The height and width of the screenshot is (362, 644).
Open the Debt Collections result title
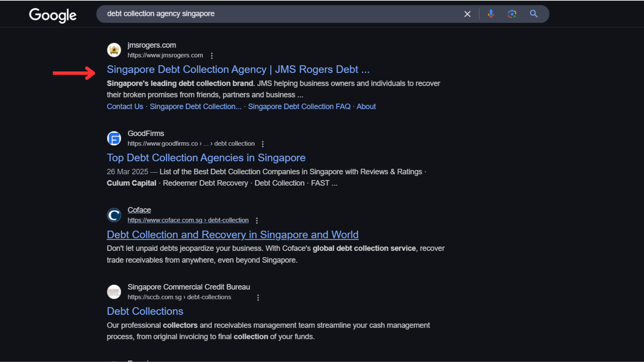(145, 311)
